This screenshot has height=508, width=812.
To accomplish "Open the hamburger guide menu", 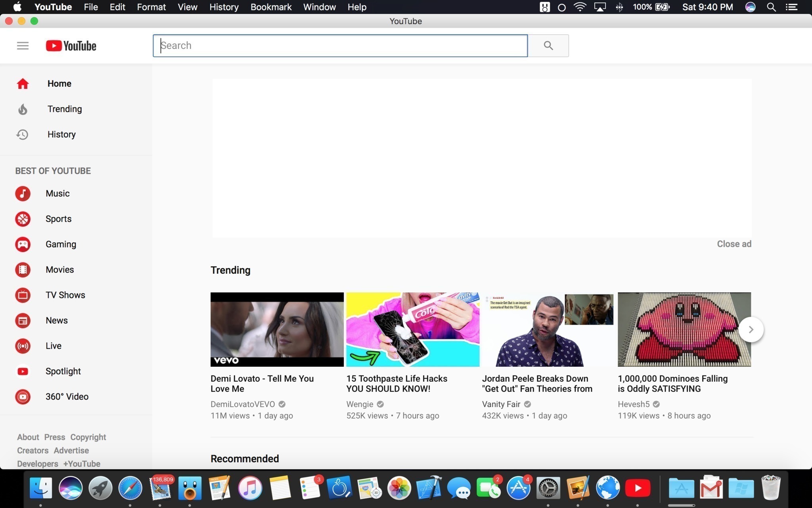I will (x=23, y=46).
